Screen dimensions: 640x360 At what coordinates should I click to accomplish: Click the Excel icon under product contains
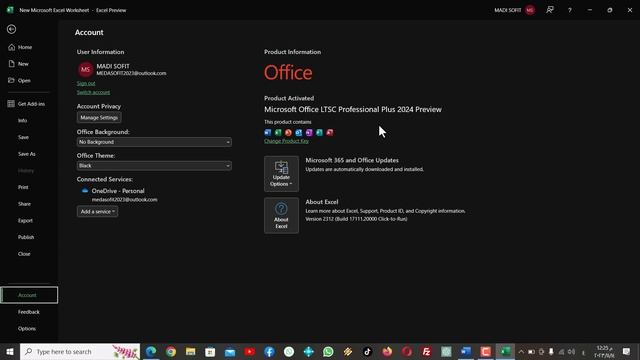point(278,132)
